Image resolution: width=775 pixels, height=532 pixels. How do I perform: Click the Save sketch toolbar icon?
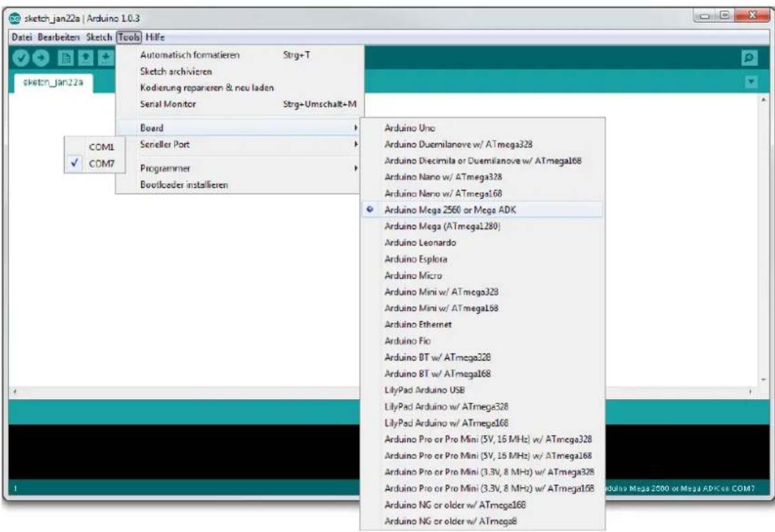pyautogui.click(x=105, y=58)
